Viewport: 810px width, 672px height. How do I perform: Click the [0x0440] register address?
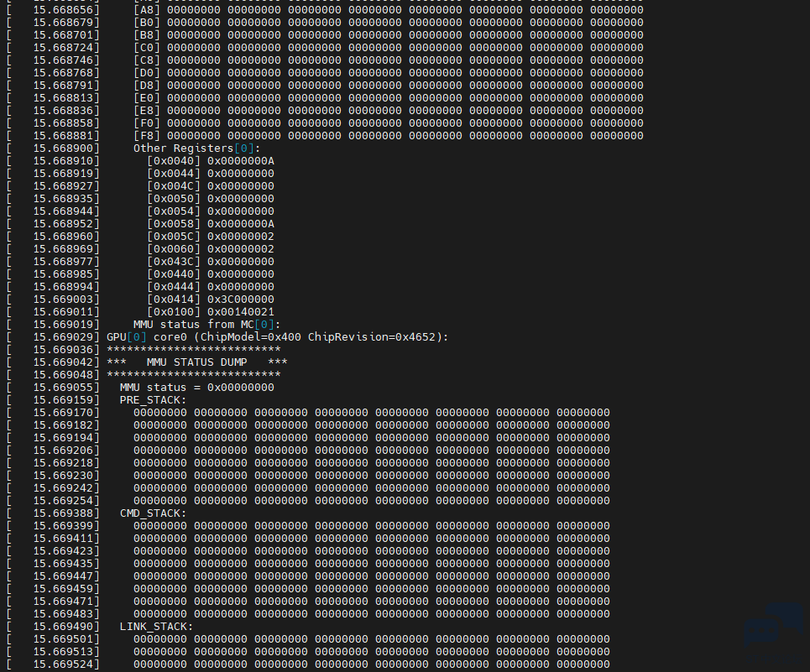(174, 274)
